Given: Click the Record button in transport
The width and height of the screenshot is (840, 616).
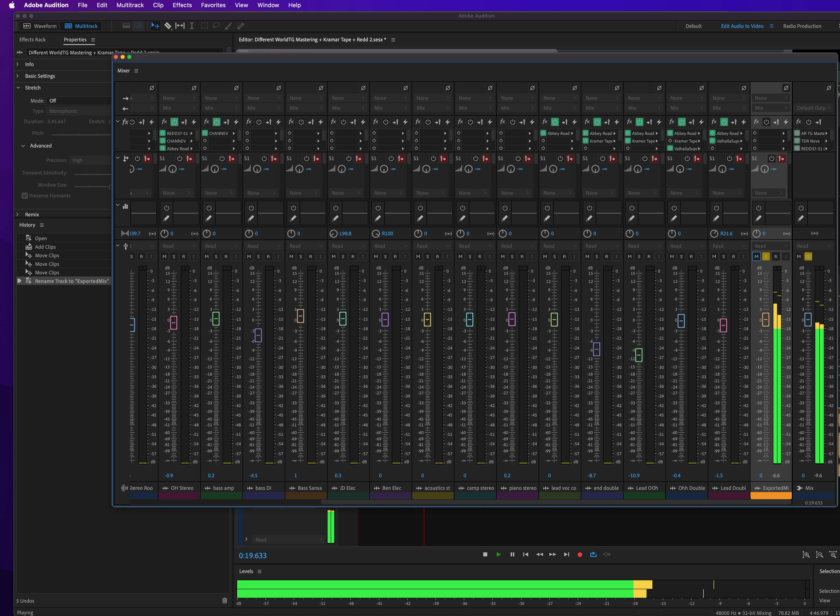Looking at the screenshot, I should pos(580,554).
